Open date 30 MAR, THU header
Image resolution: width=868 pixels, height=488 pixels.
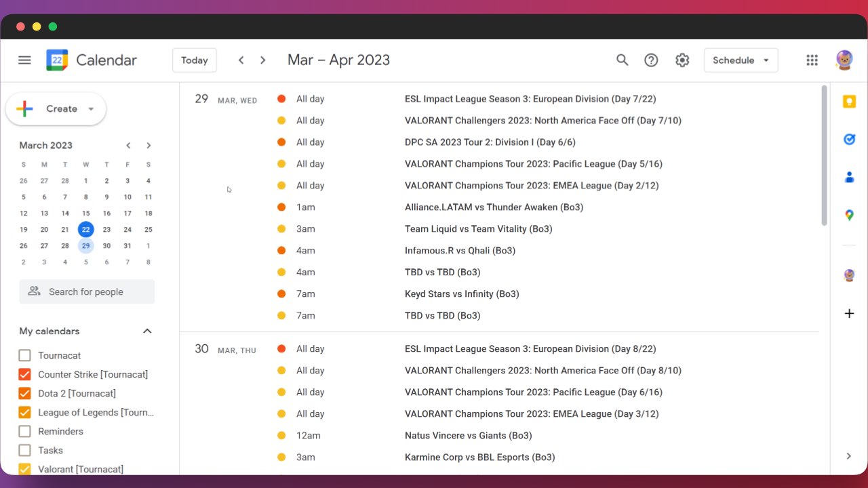pos(226,349)
